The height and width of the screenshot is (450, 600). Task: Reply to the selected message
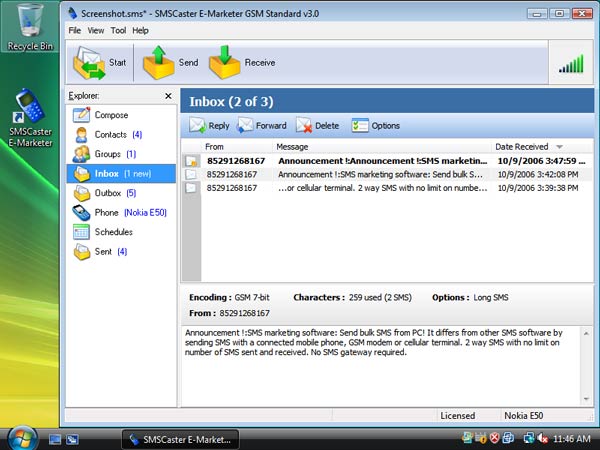(x=209, y=126)
